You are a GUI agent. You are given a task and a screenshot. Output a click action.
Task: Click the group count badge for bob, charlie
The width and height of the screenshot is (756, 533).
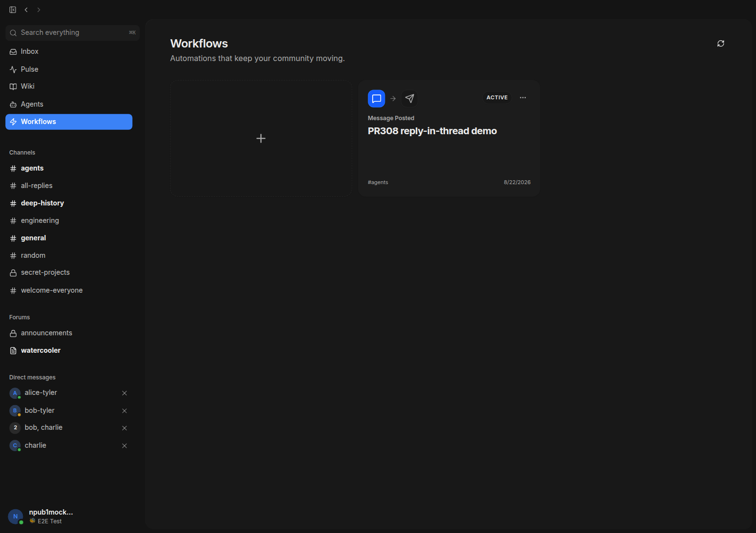coord(15,427)
